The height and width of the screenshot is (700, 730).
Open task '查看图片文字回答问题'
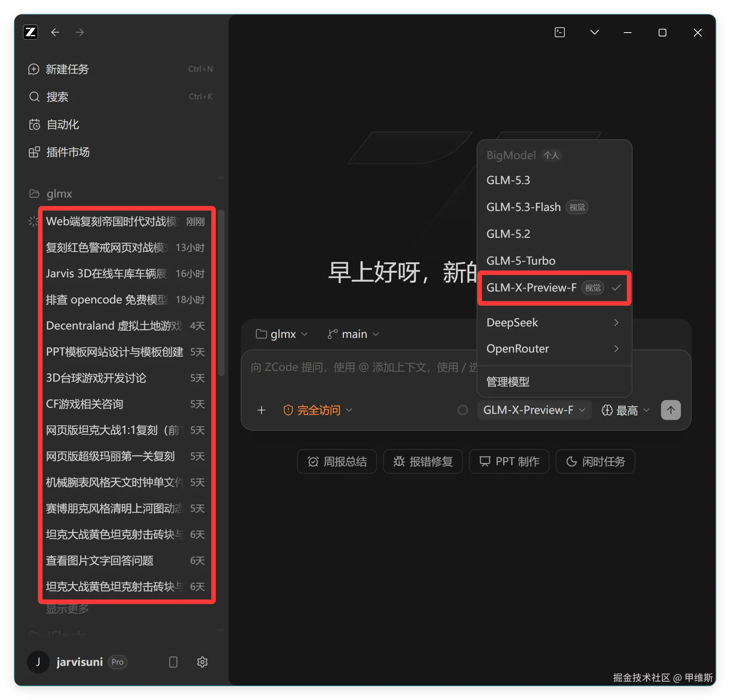click(125, 560)
